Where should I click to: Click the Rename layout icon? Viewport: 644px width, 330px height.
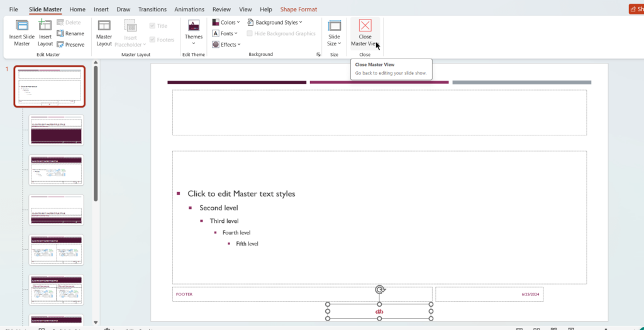point(62,33)
